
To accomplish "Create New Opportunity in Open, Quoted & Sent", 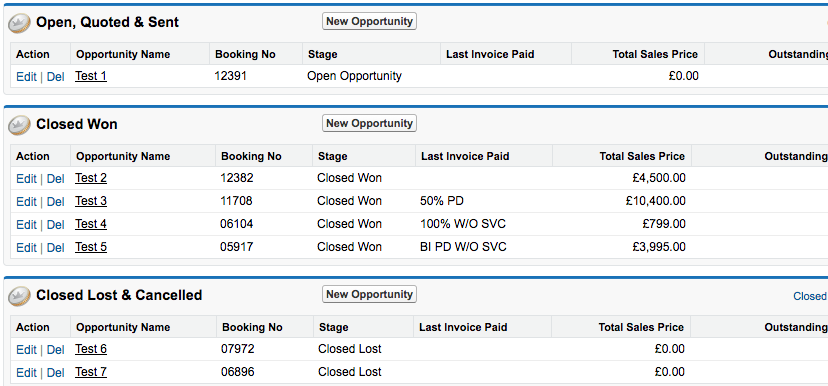I will click(369, 21).
